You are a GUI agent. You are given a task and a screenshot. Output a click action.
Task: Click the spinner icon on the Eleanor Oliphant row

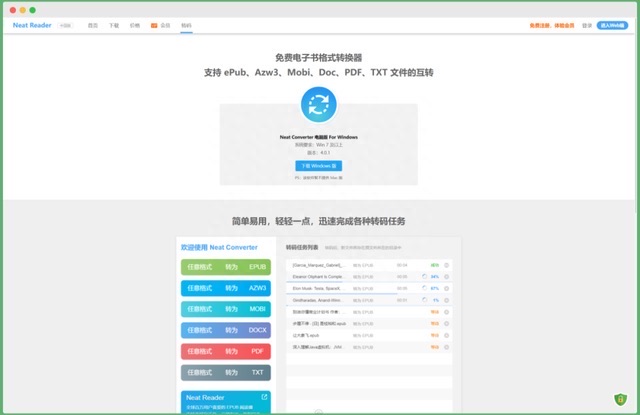pos(424,276)
